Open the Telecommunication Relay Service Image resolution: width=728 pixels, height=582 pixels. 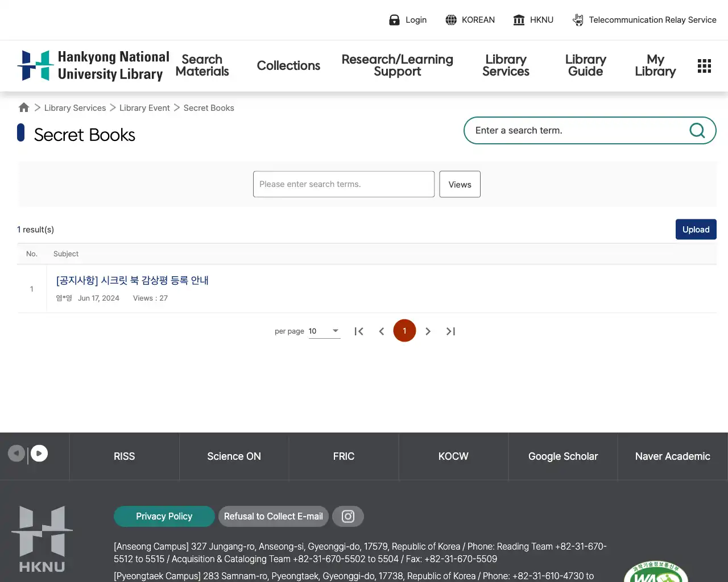(644, 20)
